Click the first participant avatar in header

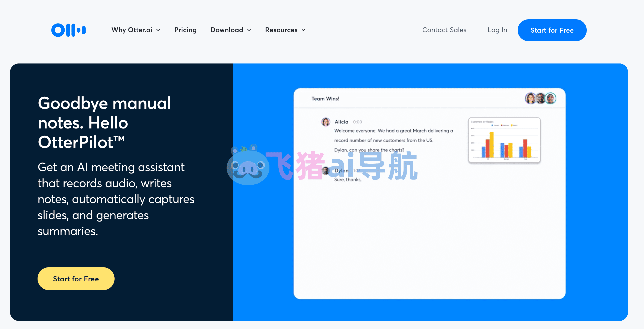click(x=530, y=98)
